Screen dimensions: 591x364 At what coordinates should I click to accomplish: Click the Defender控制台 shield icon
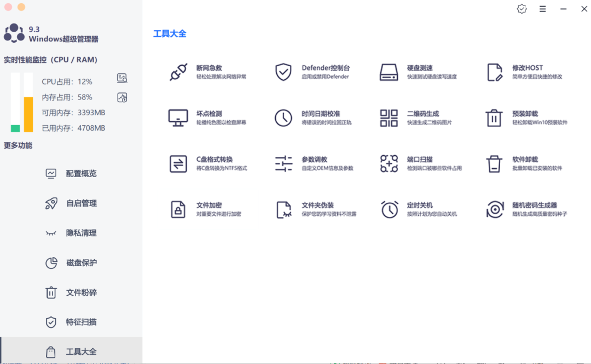[283, 72]
